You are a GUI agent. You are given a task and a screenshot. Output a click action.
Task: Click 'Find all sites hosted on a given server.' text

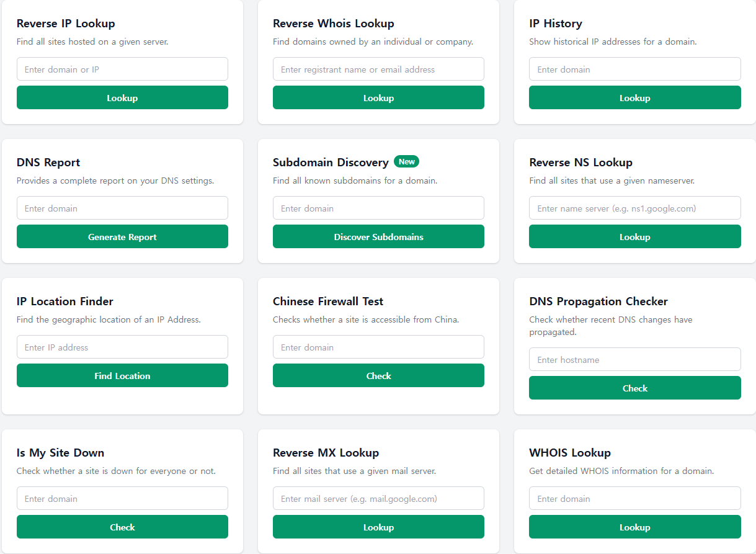point(92,42)
